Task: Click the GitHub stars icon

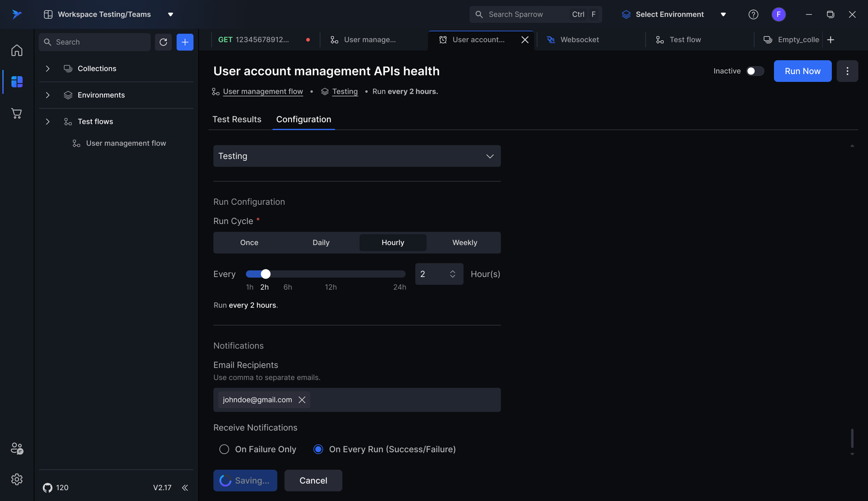Action: [x=47, y=487]
